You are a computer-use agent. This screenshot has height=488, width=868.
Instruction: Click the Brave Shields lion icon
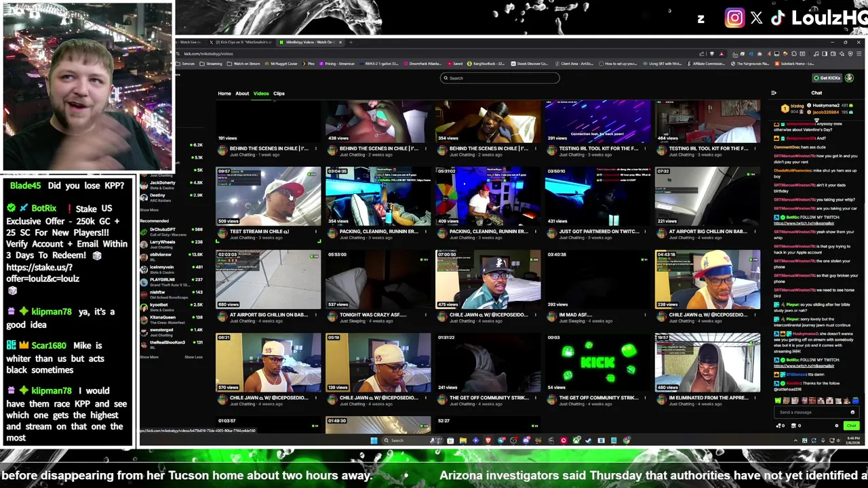pyautogui.click(x=712, y=54)
